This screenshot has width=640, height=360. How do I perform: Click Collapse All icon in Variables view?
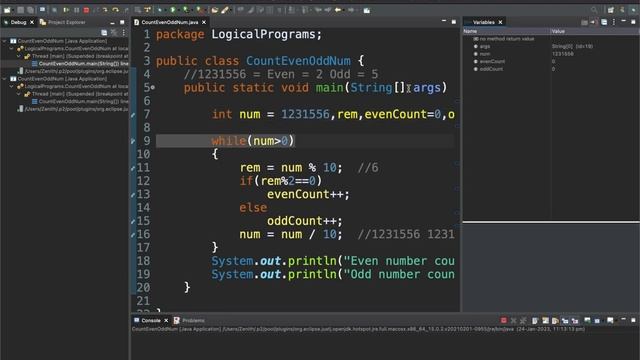click(604, 22)
